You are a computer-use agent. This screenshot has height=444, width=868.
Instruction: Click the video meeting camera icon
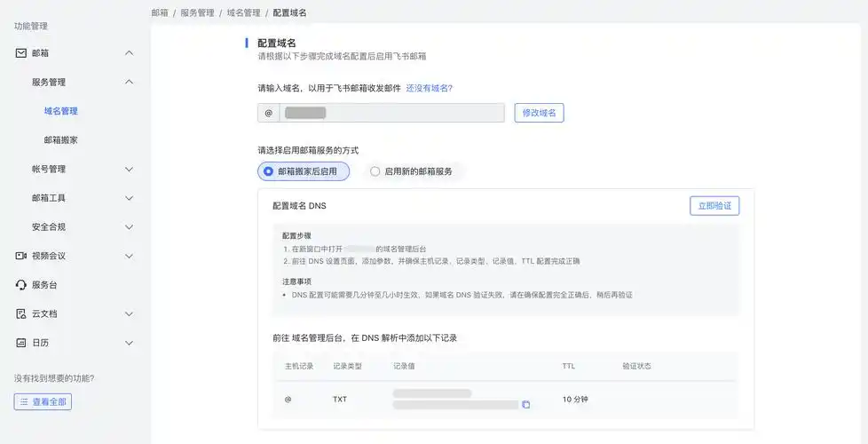pyautogui.click(x=21, y=256)
